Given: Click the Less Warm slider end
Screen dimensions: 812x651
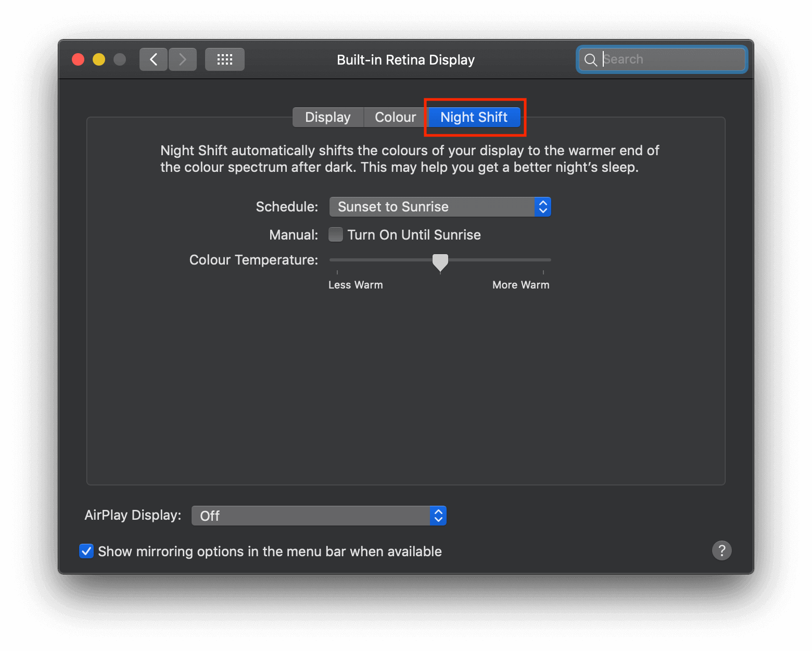Looking at the screenshot, I should pyautogui.click(x=337, y=260).
